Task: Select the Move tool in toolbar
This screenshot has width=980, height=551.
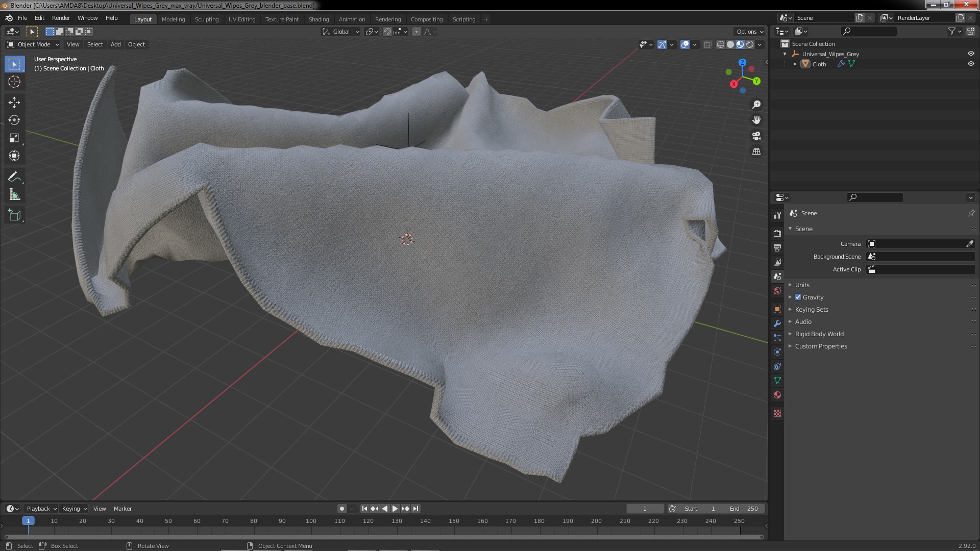Action: click(14, 102)
